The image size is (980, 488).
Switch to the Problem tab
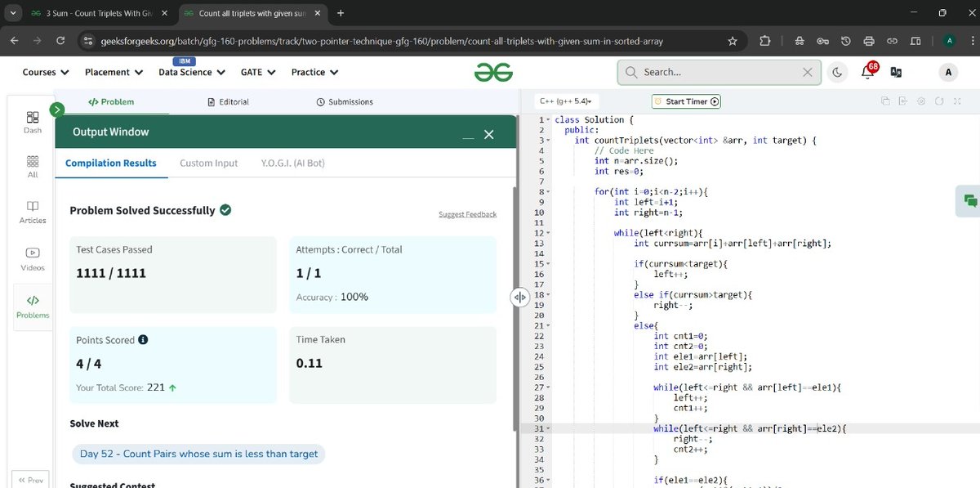[x=112, y=101]
